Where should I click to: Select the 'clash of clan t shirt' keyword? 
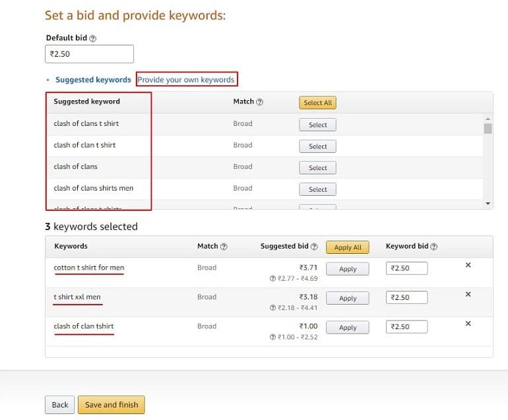pos(317,146)
